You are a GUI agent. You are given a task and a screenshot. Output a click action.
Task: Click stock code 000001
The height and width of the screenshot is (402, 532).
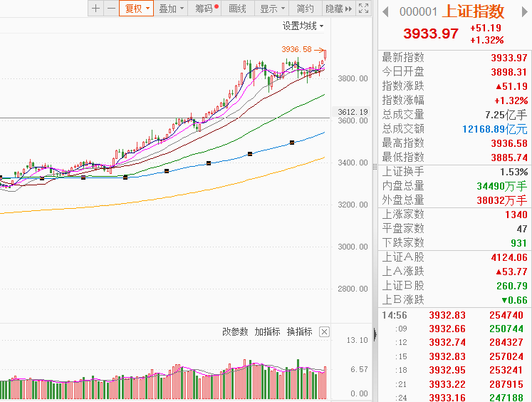pyautogui.click(x=418, y=12)
